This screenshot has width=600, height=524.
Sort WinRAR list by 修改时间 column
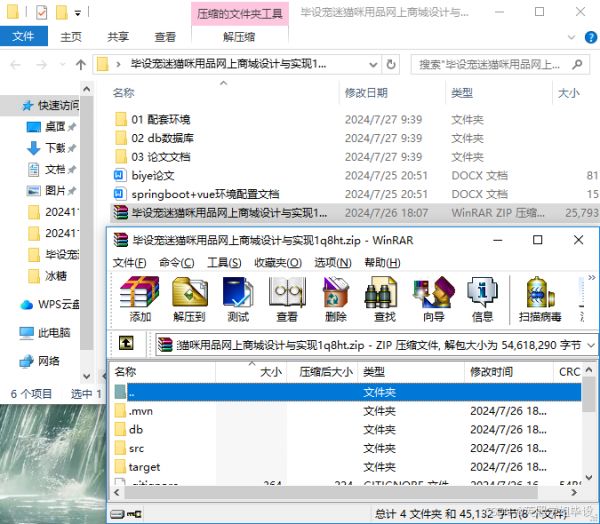coord(509,372)
